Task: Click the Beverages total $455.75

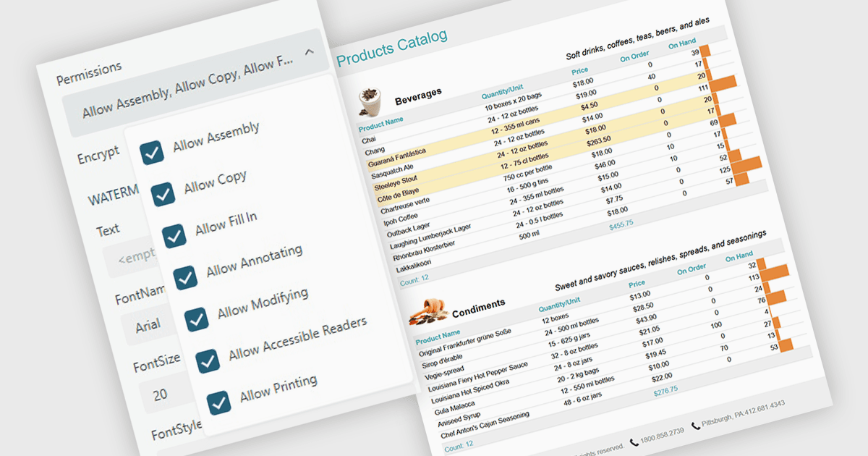Action: click(621, 224)
